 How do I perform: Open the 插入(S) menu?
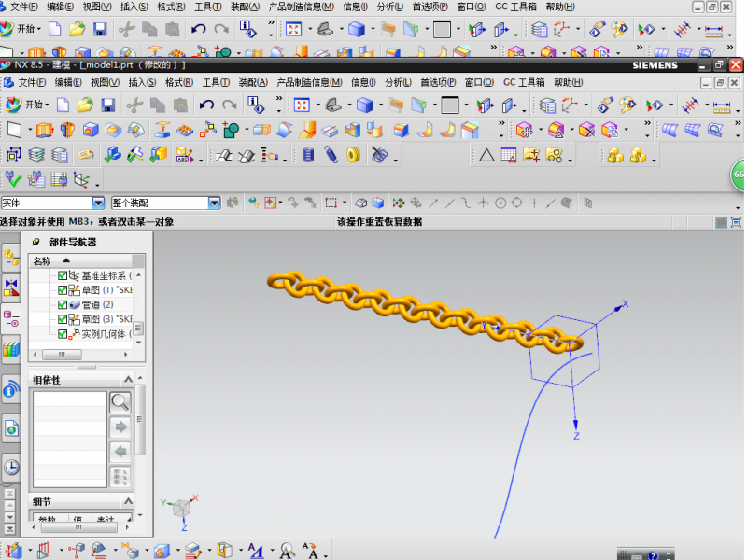pyautogui.click(x=142, y=82)
